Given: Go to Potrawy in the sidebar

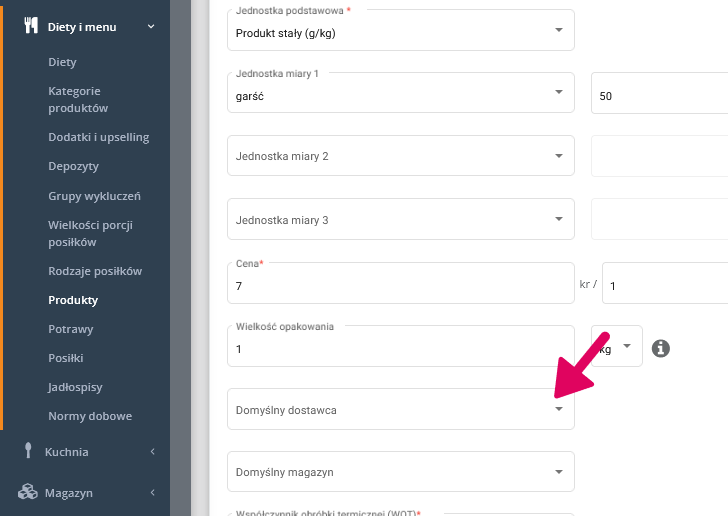Looking at the screenshot, I should point(70,328).
